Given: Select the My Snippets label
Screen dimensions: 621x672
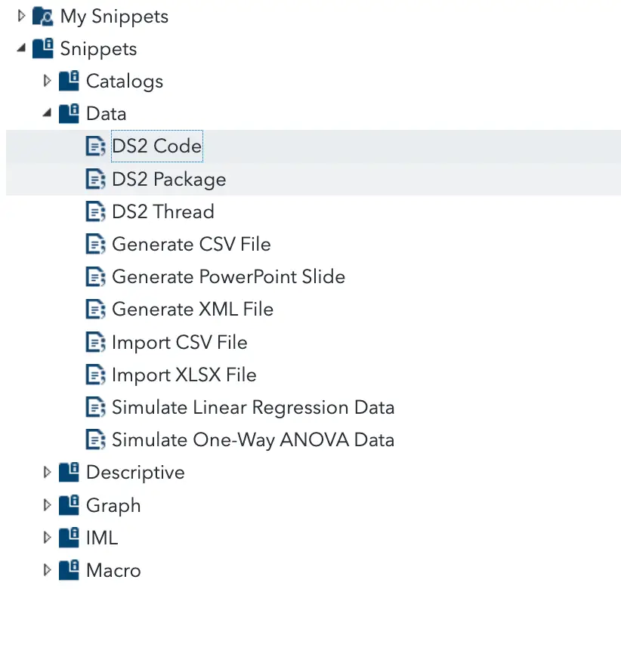Looking at the screenshot, I should [114, 17].
